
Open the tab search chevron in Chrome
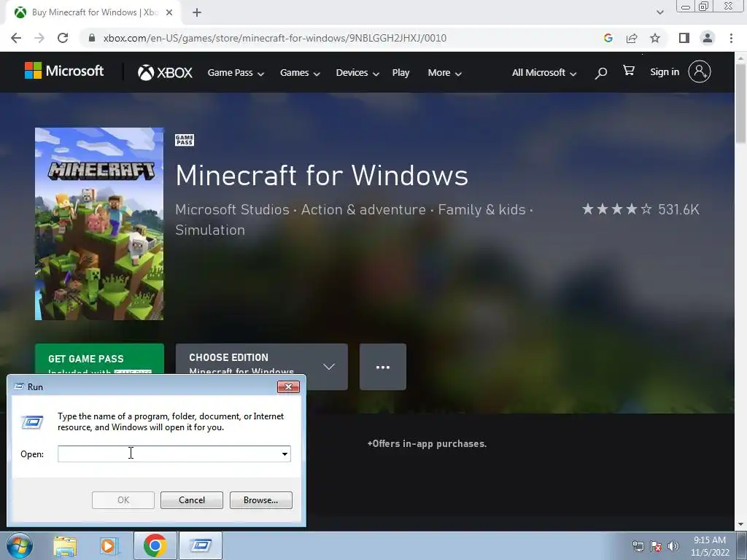(659, 12)
